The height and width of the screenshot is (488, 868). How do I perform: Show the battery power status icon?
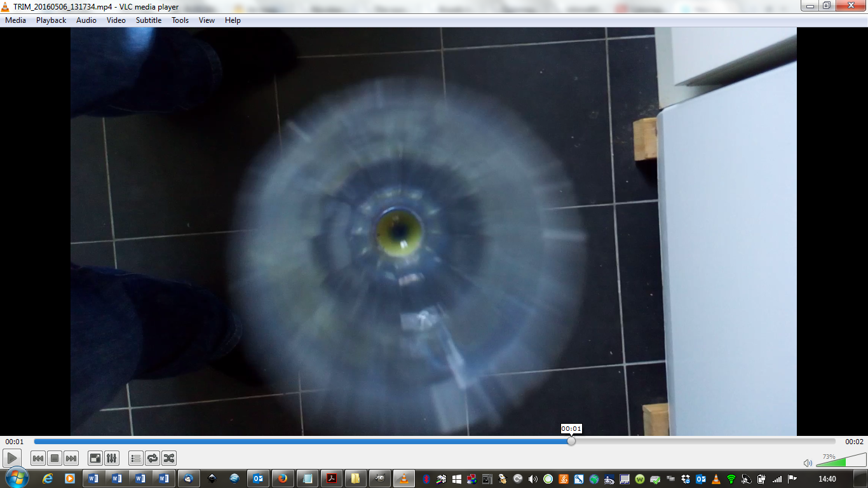click(x=761, y=478)
